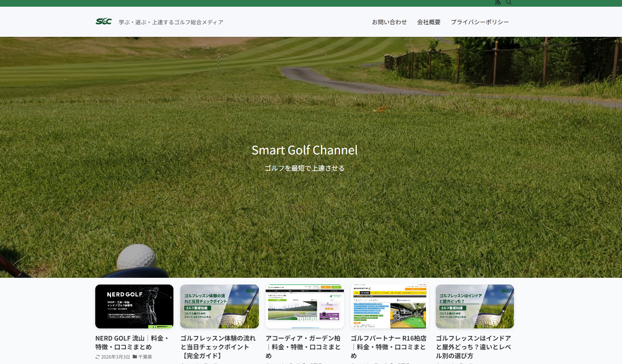Open the インドアと屋外どっち article thumbnail

(x=475, y=306)
